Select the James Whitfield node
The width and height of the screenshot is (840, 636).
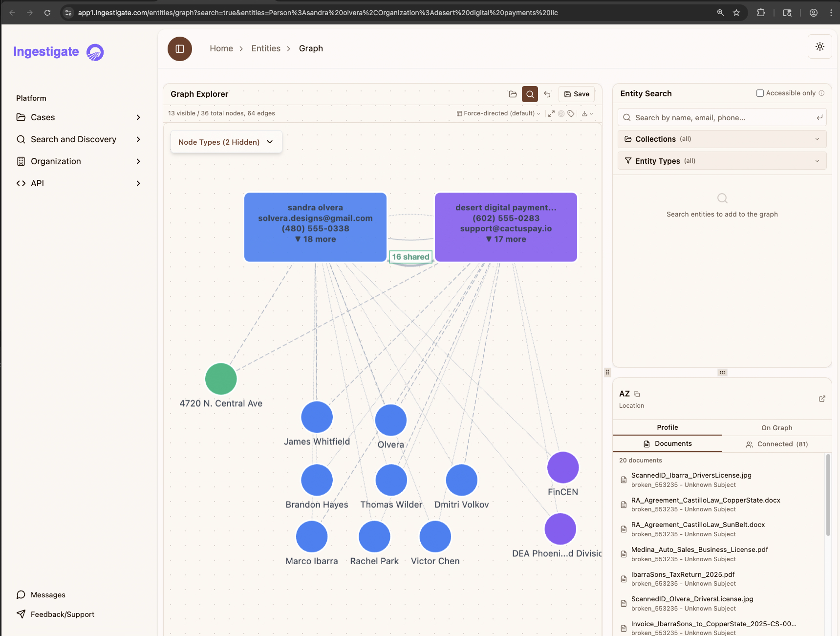317,417
